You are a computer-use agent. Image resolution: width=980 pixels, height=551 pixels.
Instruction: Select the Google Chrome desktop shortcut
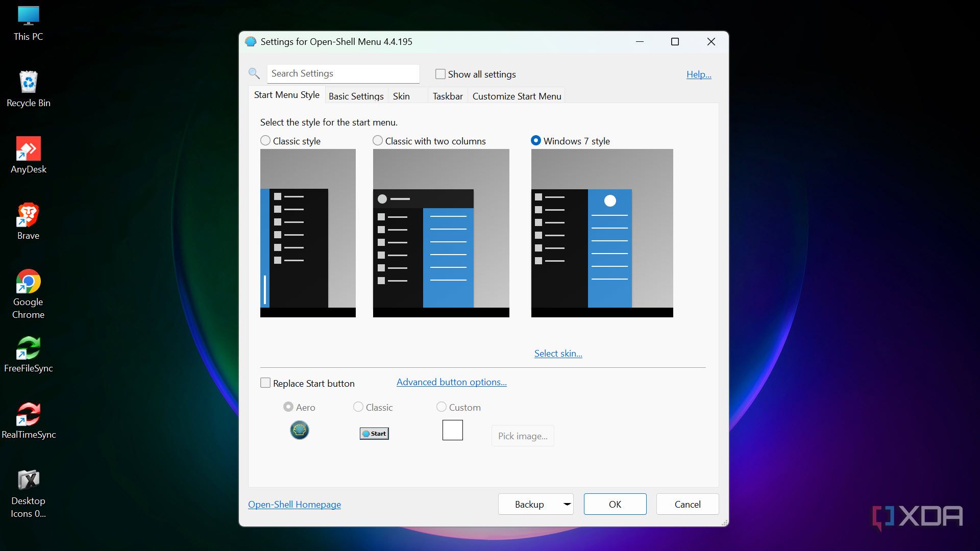coord(29,282)
